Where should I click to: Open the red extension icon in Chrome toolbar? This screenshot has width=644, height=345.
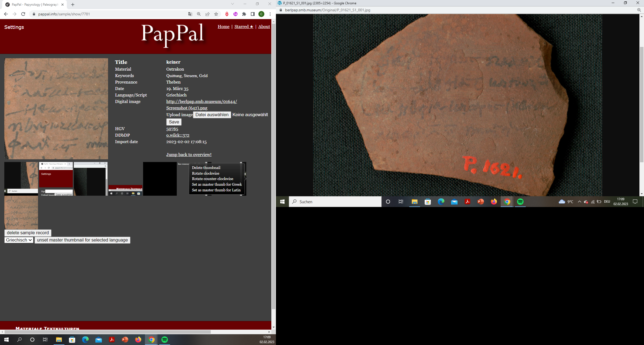click(x=227, y=14)
